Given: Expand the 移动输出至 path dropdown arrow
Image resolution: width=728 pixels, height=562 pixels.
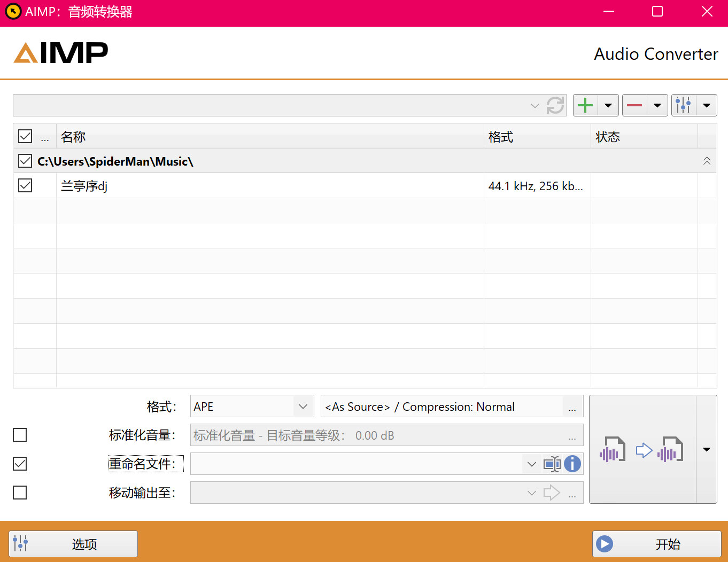Looking at the screenshot, I should (x=531, y=493).
